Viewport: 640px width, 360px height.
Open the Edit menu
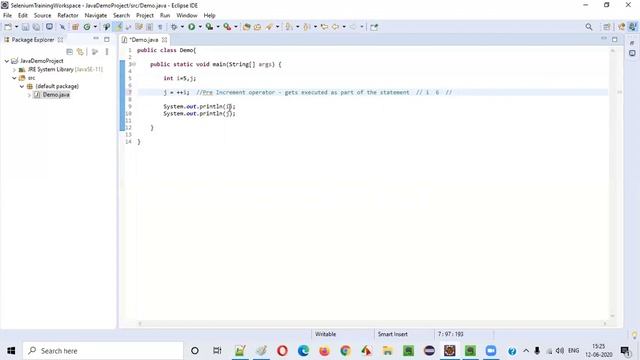(x=23, y=16)
